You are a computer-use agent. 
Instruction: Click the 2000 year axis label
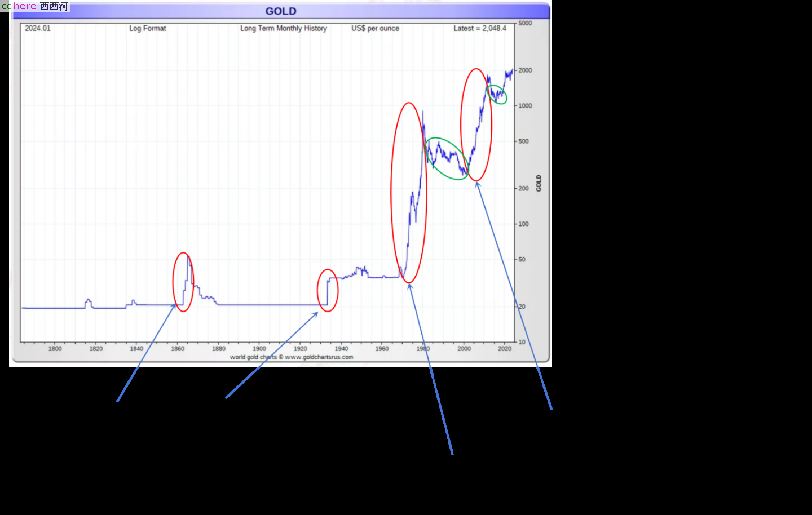pos(464,349)
